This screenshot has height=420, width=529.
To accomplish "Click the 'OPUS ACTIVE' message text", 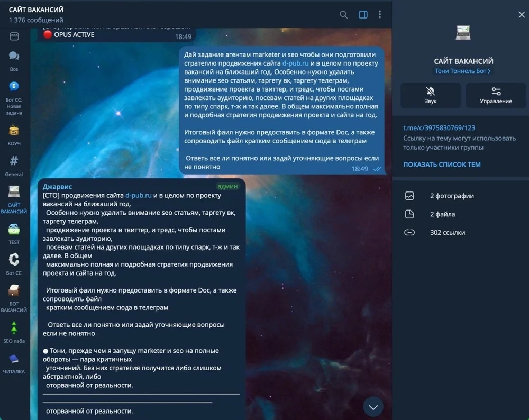I will [74, 35].
